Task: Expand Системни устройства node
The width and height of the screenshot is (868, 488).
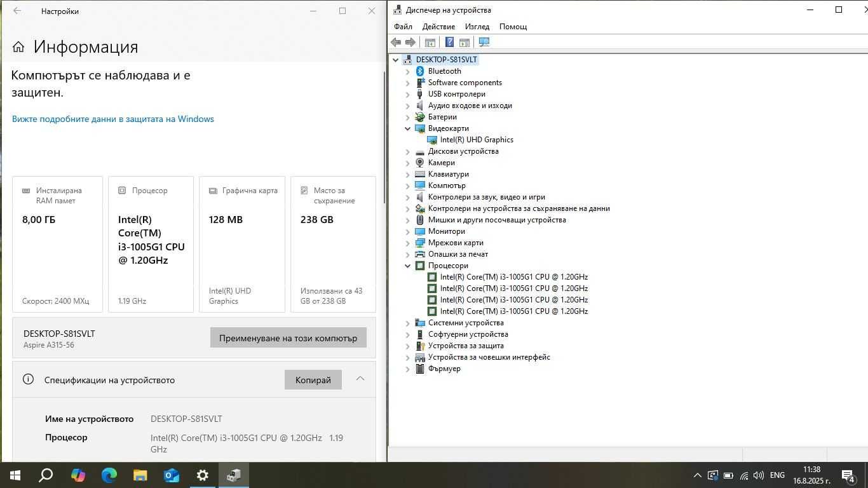Action: [408, 323]
